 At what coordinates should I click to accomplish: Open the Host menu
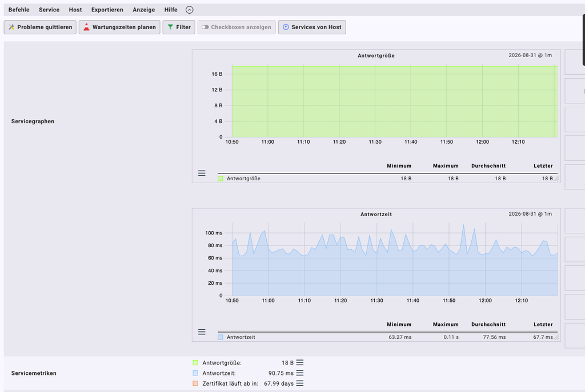pos(75,10)
